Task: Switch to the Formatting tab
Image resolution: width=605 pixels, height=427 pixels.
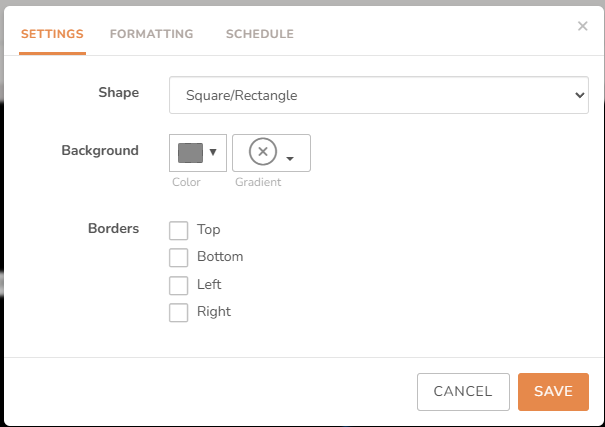Action: pyautogui.click(x=151, y=34)
